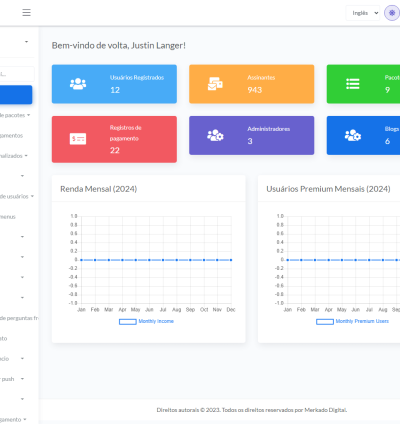This screenshot has width=400, height=424.
Task: Expand the bottom sidebar item ending in 'gamento'
Action: [13, 419]
